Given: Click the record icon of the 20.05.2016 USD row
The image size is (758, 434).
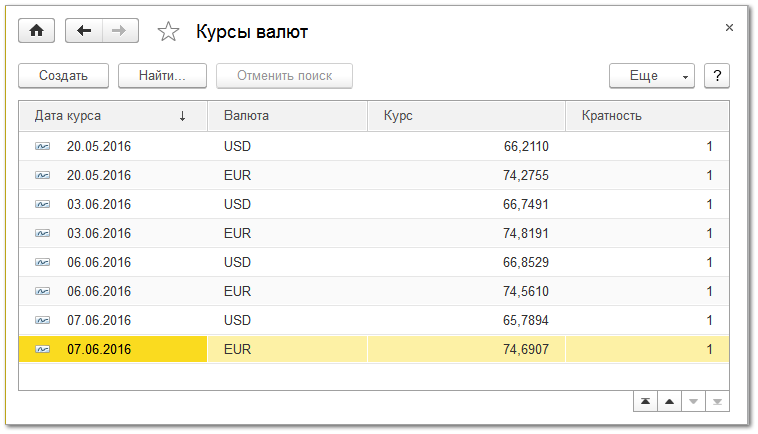Looking at the screenshot, I should point(43,146).
